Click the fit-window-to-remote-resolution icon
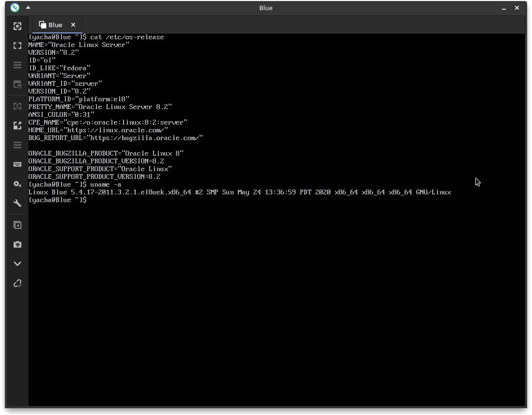Image resolution: width=532 pixels, height=415 pixels. pos(17,26)
